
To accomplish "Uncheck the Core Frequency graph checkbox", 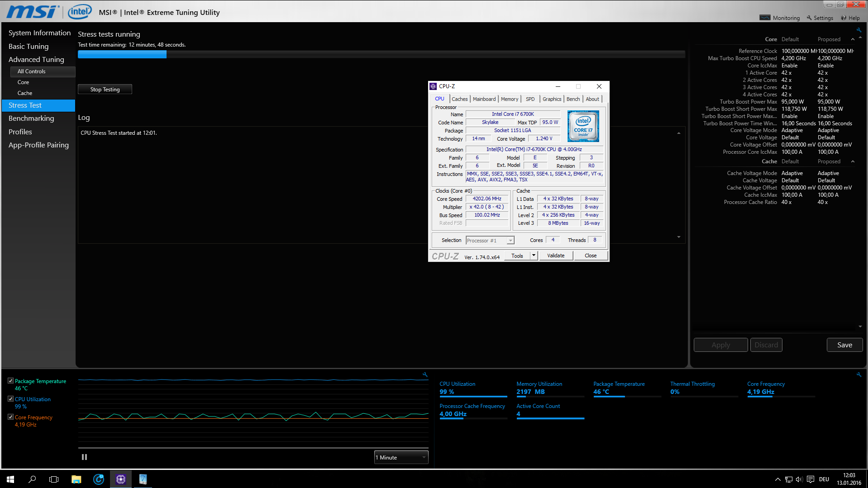I will (x=10, y=417).
